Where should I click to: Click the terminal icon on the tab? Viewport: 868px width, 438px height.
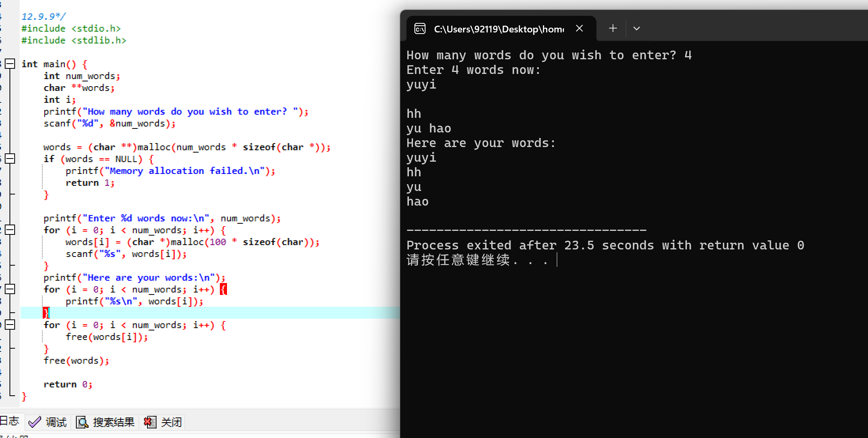point(420,29)
